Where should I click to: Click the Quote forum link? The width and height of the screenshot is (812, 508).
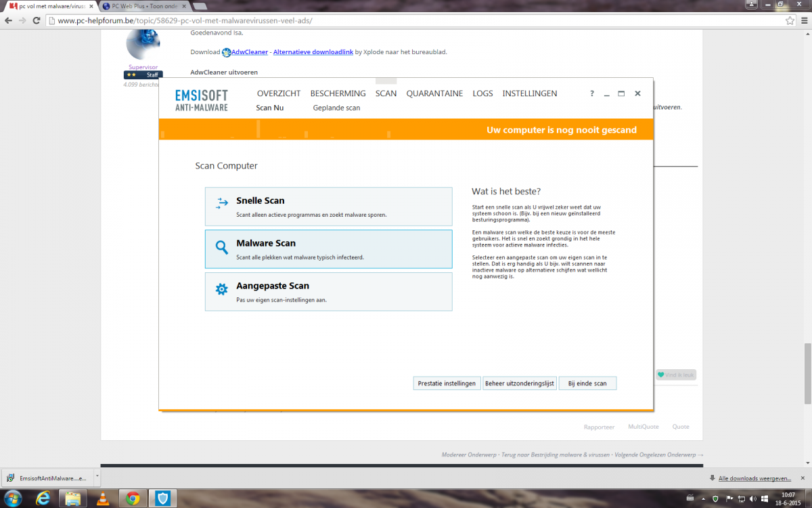(x=681, y=427)
